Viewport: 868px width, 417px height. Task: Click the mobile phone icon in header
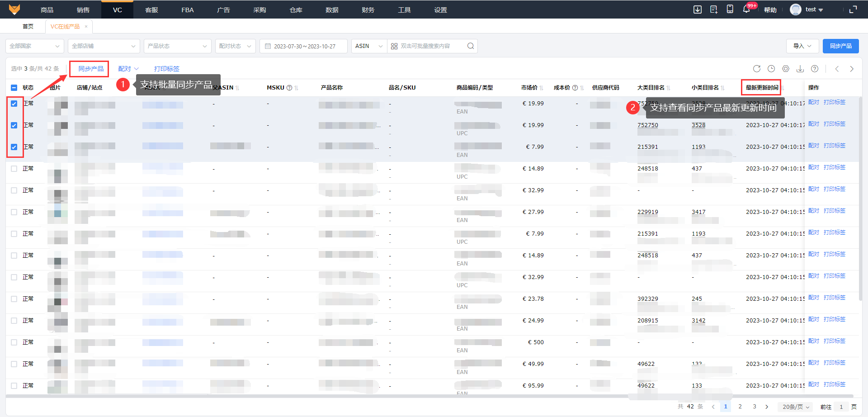[x=730, y=9]
